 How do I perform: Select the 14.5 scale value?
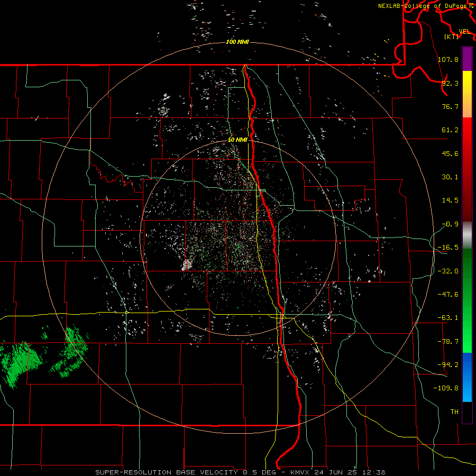point(450,200)
